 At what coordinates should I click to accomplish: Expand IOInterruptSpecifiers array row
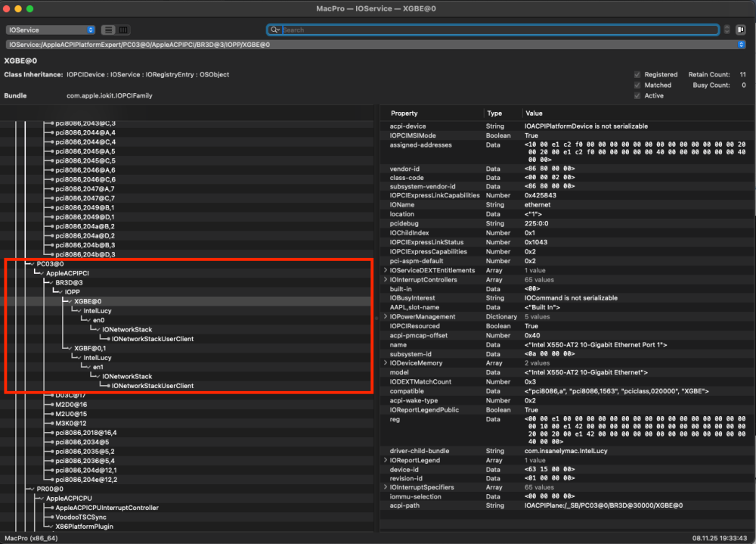[x=386, y=487]
